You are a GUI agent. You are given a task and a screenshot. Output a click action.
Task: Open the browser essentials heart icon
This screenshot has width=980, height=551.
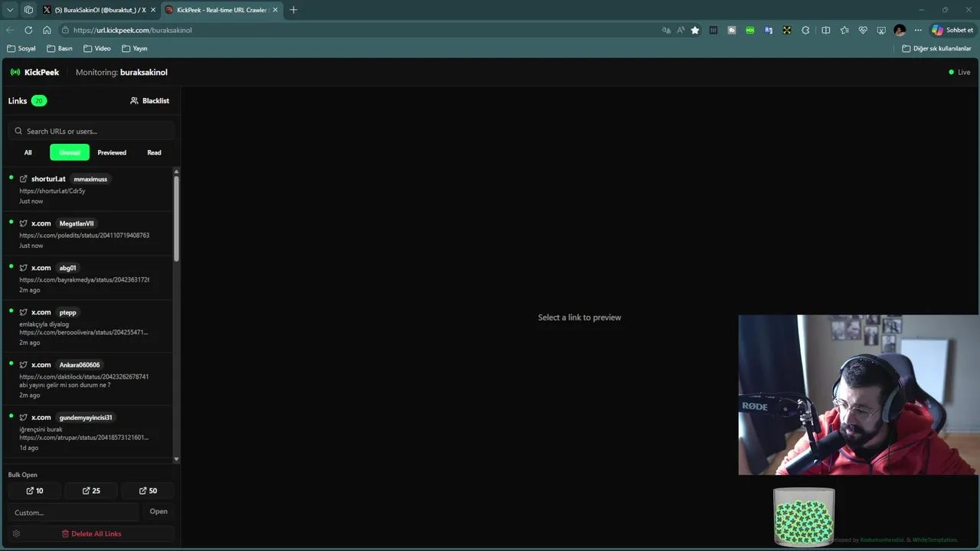863,30
